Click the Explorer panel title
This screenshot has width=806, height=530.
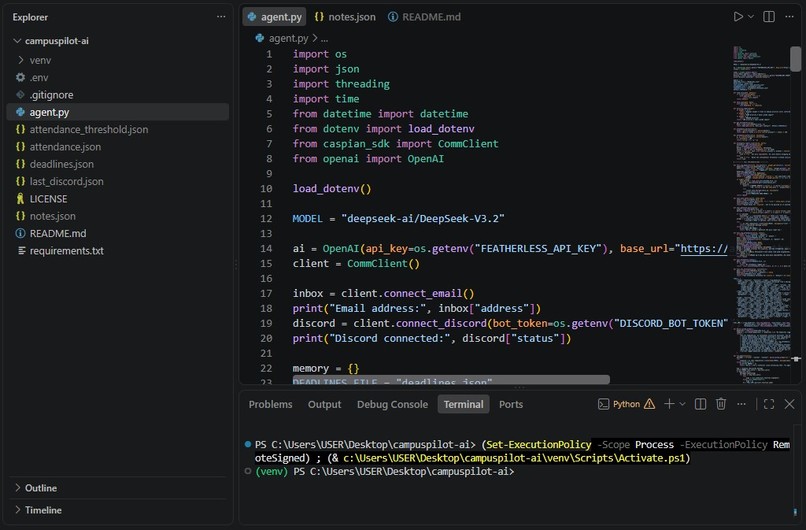30,17
